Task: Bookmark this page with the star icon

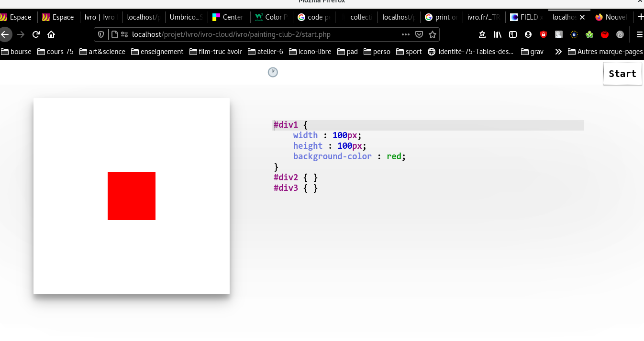Action: [x=433, y=34]
